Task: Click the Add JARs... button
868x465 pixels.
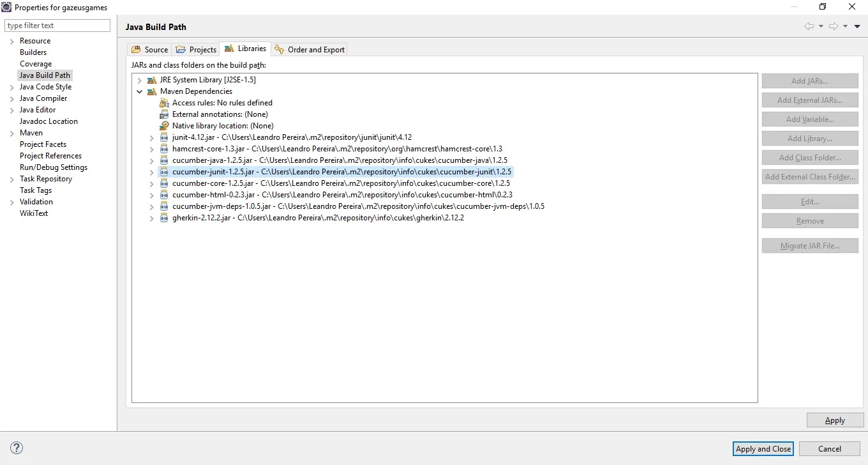Action: pyautogui.click(x=810, y=81)
